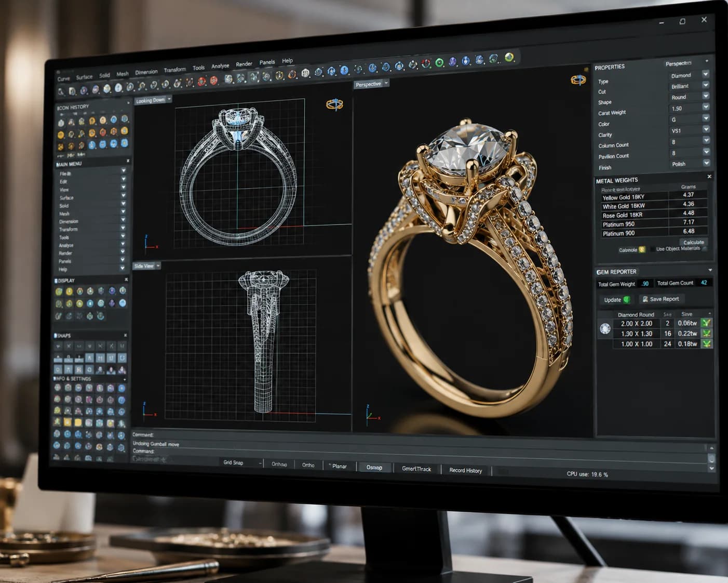
Task: Open the Looking Down viewport dropdown
Action: [169, 99]
